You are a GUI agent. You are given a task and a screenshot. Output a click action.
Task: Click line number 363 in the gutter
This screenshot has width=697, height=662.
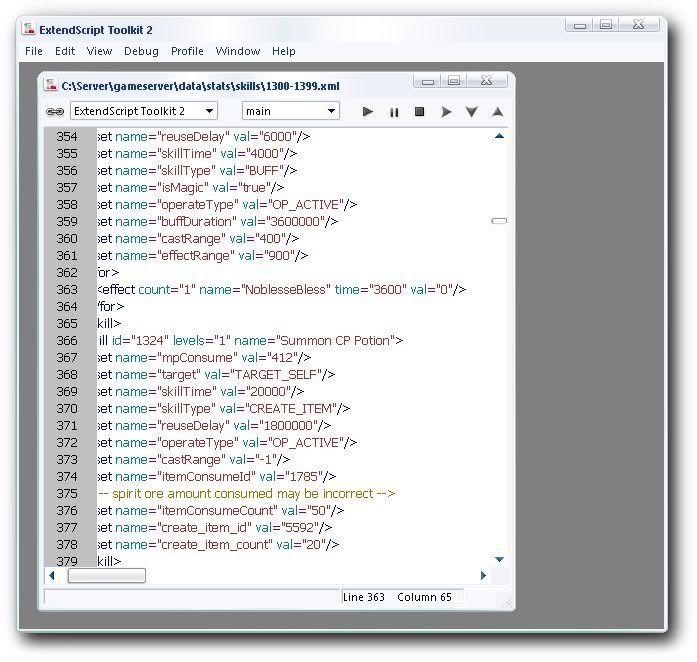pos(67,290)
